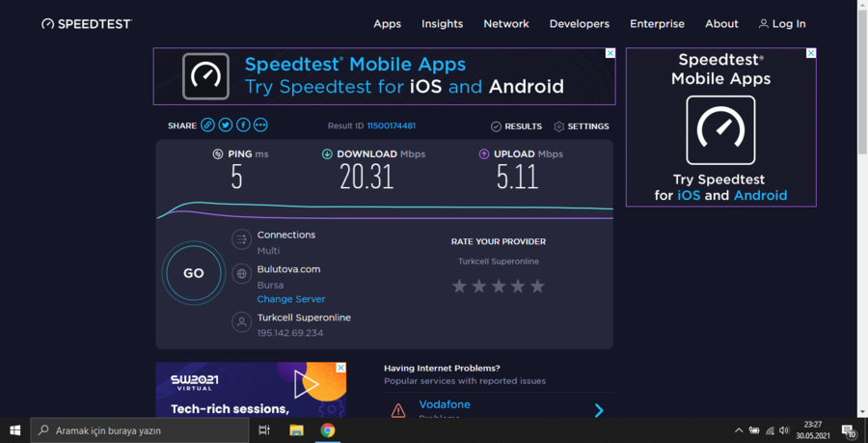Click the Result ID number link
The height and width of the screenshot is (443, 868).
391,126
